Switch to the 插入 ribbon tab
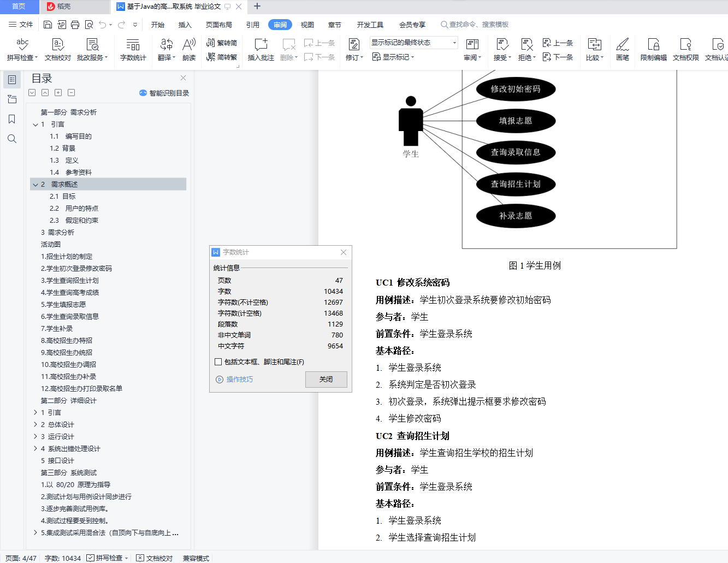This screenshot has width=728, height=563. click(185, 25)
